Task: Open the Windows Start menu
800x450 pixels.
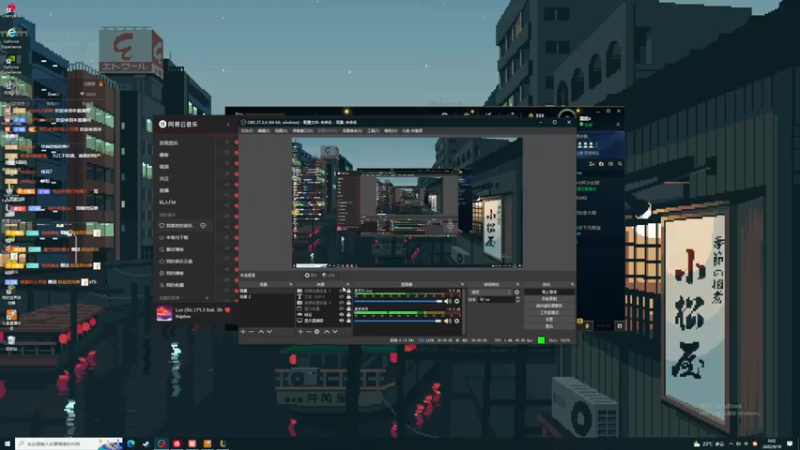Action: click(x=7, y=444)
